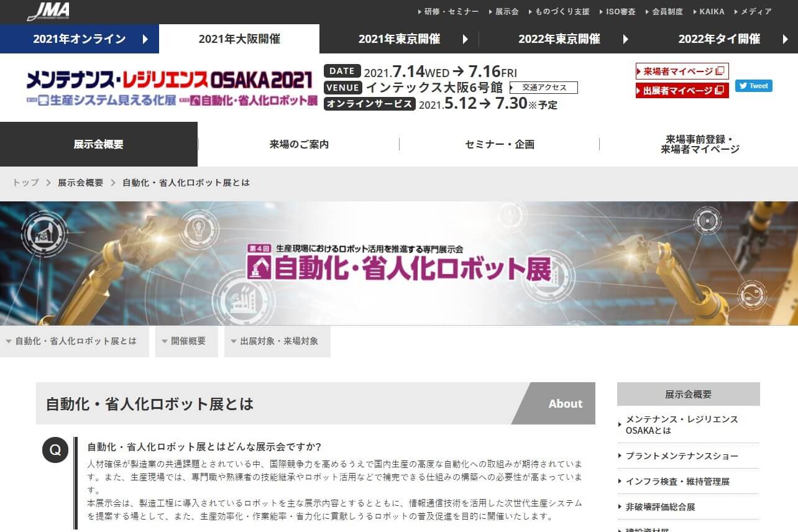Click オンラインサービス label badge

tap(369, 104)
